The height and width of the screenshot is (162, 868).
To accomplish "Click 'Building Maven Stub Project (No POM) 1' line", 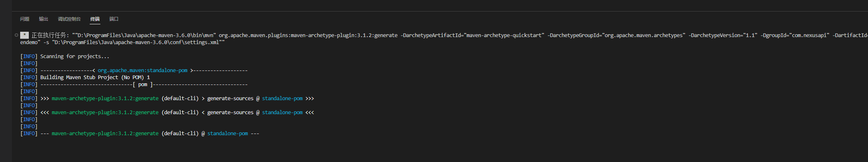I will click(x=95, y=77).
